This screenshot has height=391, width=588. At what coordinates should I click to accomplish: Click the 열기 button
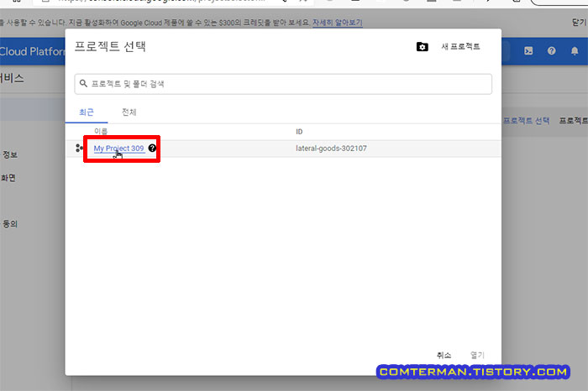click(x=477, y=355)
